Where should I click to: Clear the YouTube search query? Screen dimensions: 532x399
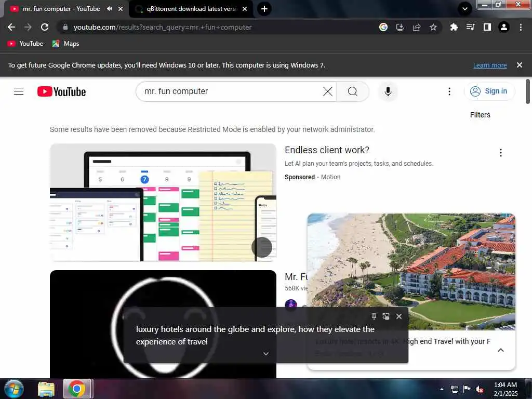pyautogui.click(x=327, y=91)
